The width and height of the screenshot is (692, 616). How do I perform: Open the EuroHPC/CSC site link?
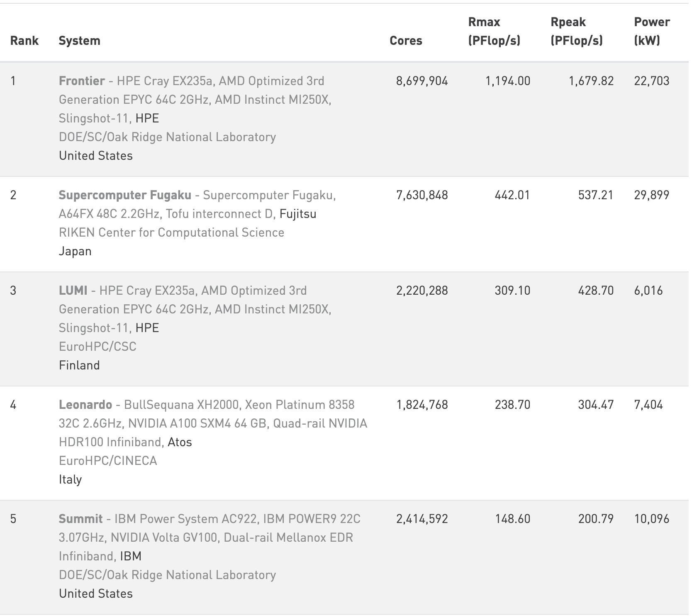97,347
